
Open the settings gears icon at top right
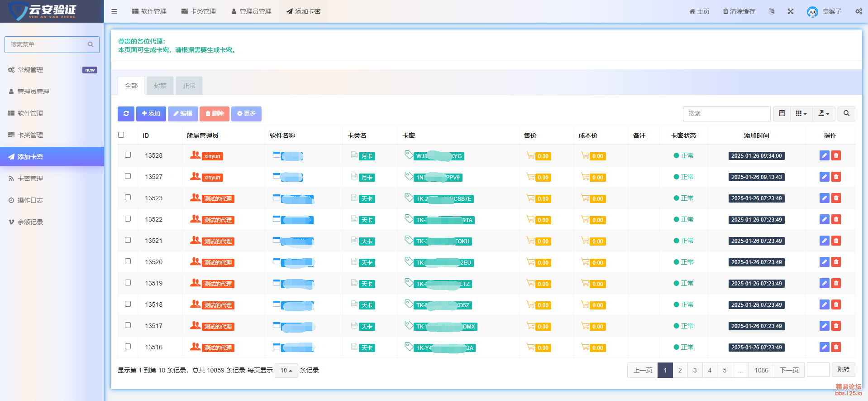tap(858, 11)
